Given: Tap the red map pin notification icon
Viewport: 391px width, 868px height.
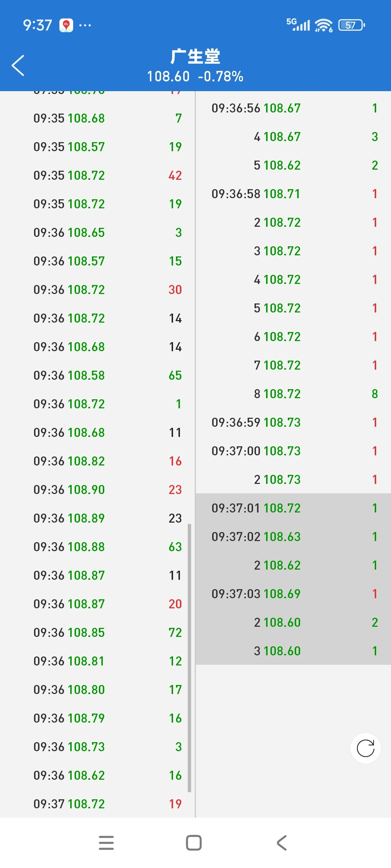Looking at the screenshot, I should (x=66, y=25).
